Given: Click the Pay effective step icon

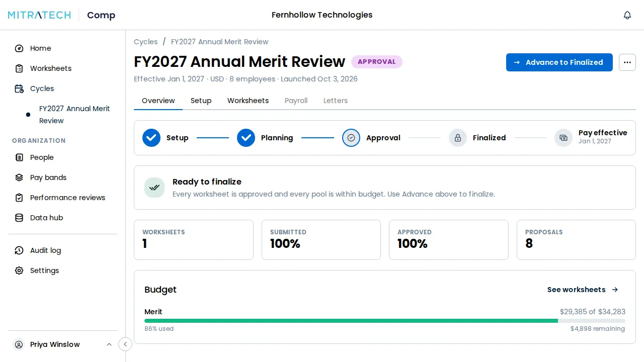Looking at the screenshot, I should click(x=563, y=138).
